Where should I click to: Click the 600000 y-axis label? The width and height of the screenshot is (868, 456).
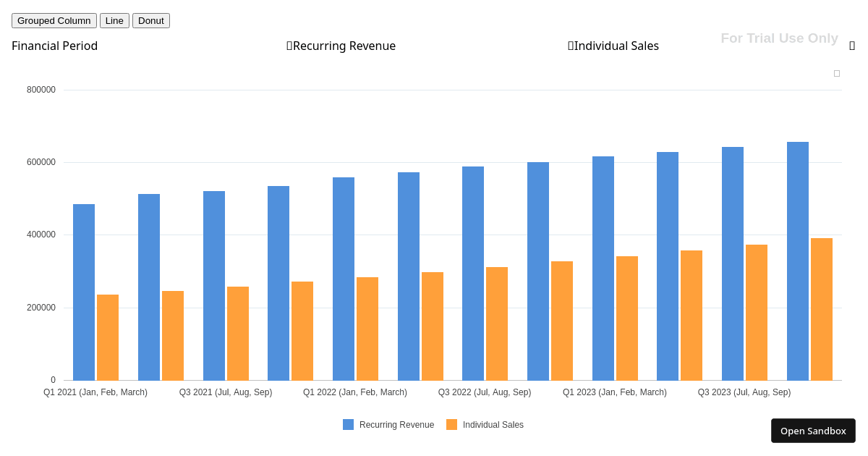coord(41,162)
